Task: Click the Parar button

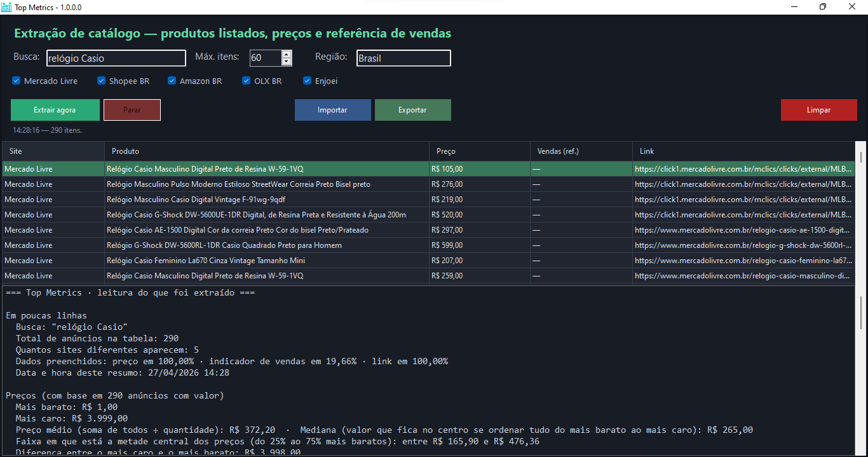Action: (x=132, y=110)
